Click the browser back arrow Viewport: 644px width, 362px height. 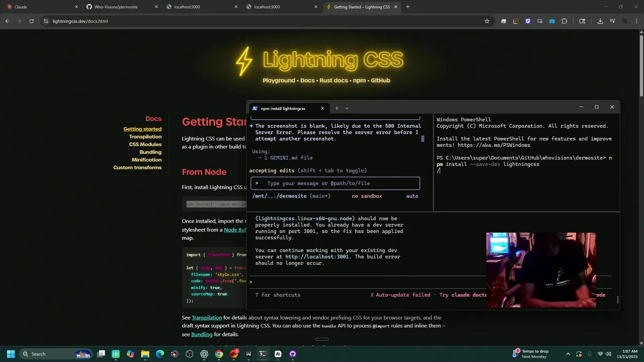[x=7, y=21]
